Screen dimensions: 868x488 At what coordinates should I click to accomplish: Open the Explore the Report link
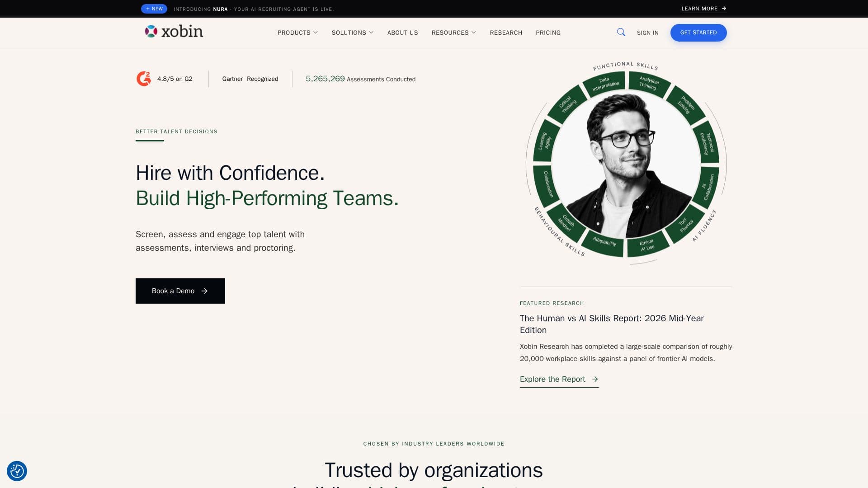coord(559,380)
